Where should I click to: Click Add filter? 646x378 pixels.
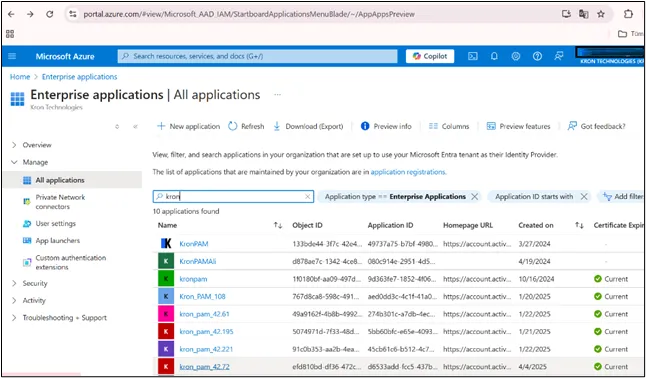coord(623,197)
